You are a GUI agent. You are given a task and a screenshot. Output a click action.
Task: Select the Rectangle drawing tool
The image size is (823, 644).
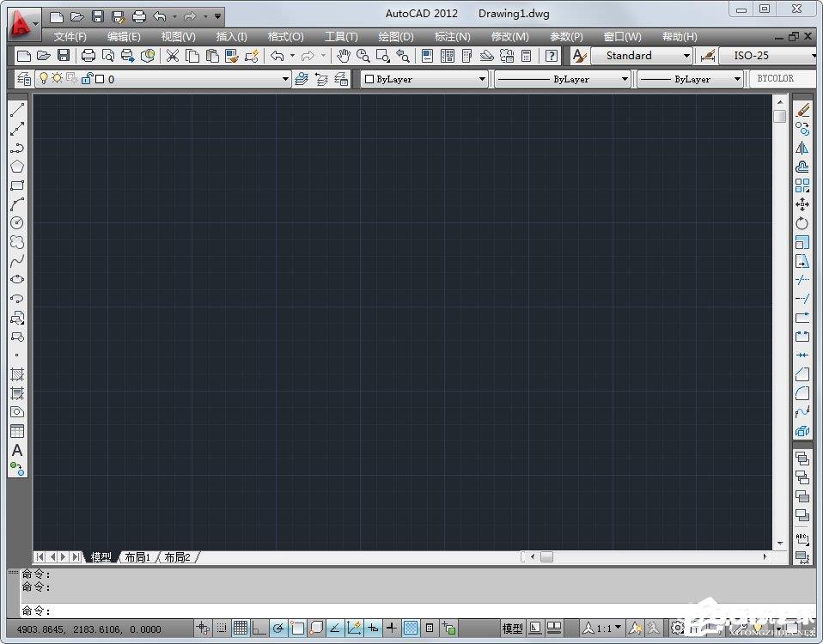click(17, 185)
